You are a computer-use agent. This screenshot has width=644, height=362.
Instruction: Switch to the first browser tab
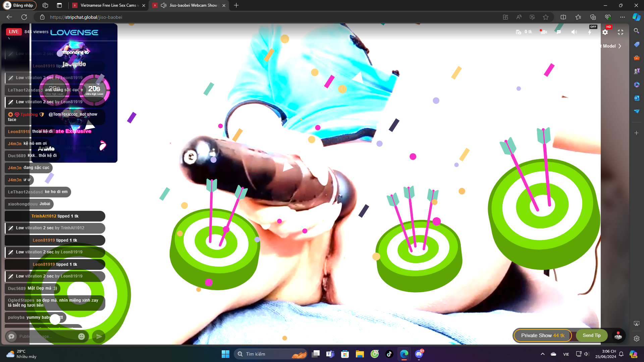[x=107, y=5]
